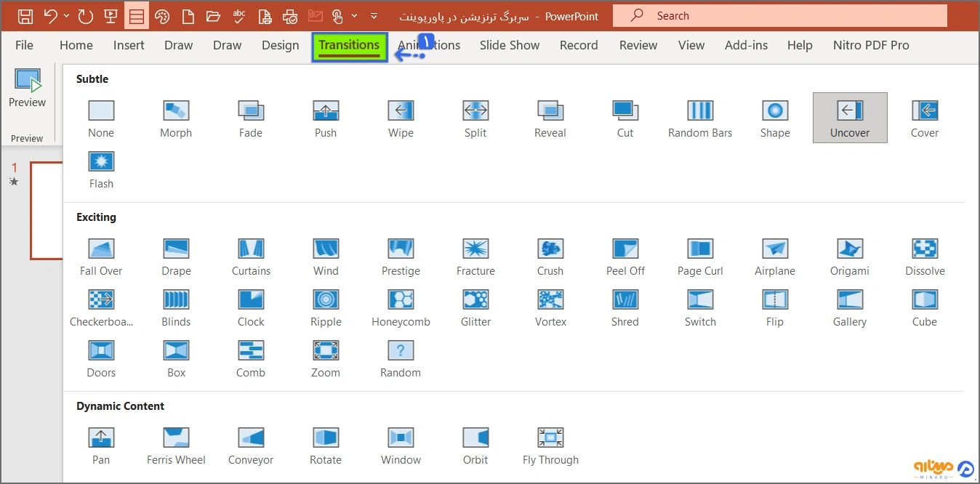The width and height of the screenshot is (980, 484).
Task: Switch to the Home tab
Action: (x=76, y=45)
